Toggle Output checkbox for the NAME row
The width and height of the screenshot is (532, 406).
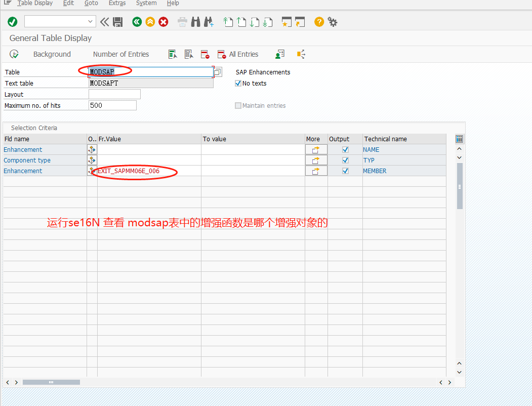[x=345, y=149]
